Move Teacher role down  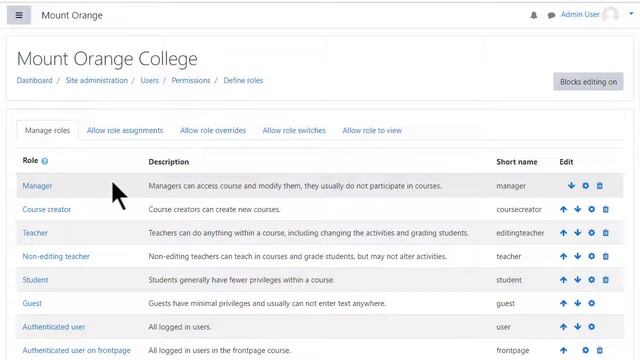pyautogui.click(x=578, y=233)
